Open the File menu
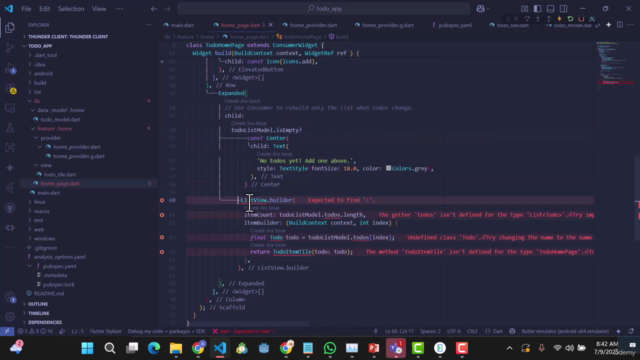This screenshot has height=360, width=640. pos(26,9)
